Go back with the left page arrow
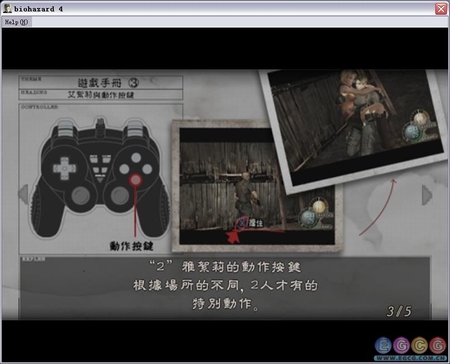 click(x=23, y=194)
